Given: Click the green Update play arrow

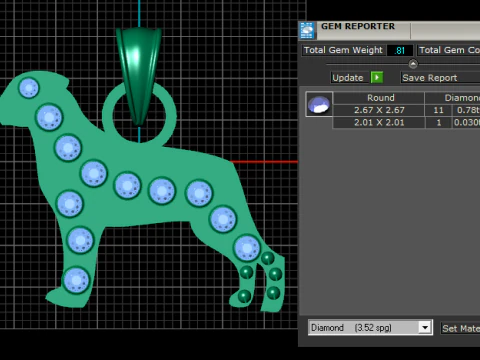Looking at the screenshot, I should (x=377, y=77).
